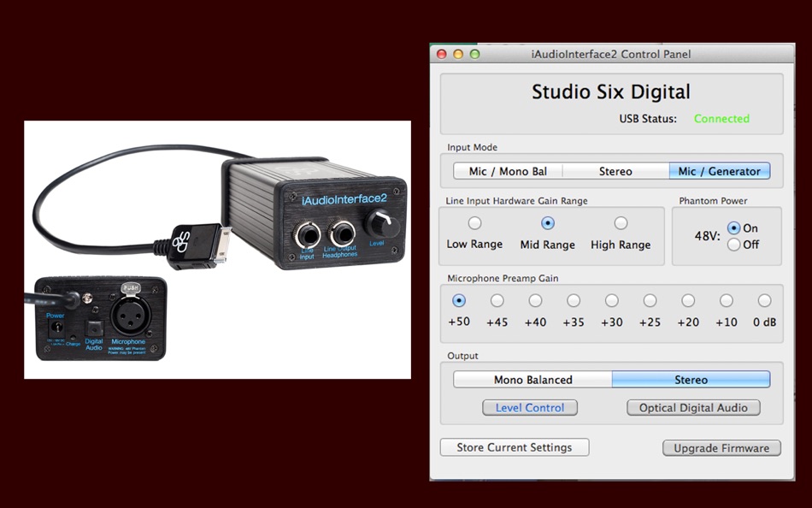The height and width of the screenshot is (508, 812).
Task: Set microphone preamp gain to +35
Action: [x=574, y=300]
